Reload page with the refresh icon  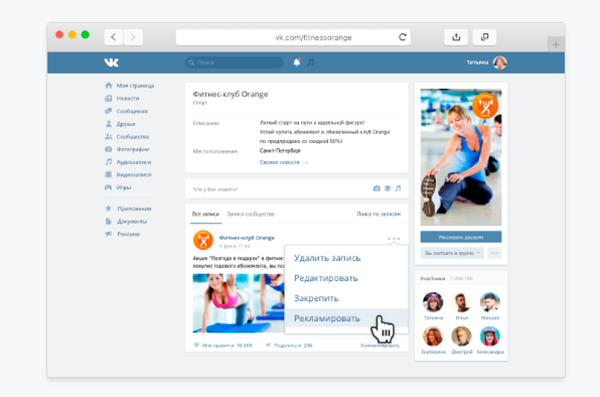pos(402,37)
